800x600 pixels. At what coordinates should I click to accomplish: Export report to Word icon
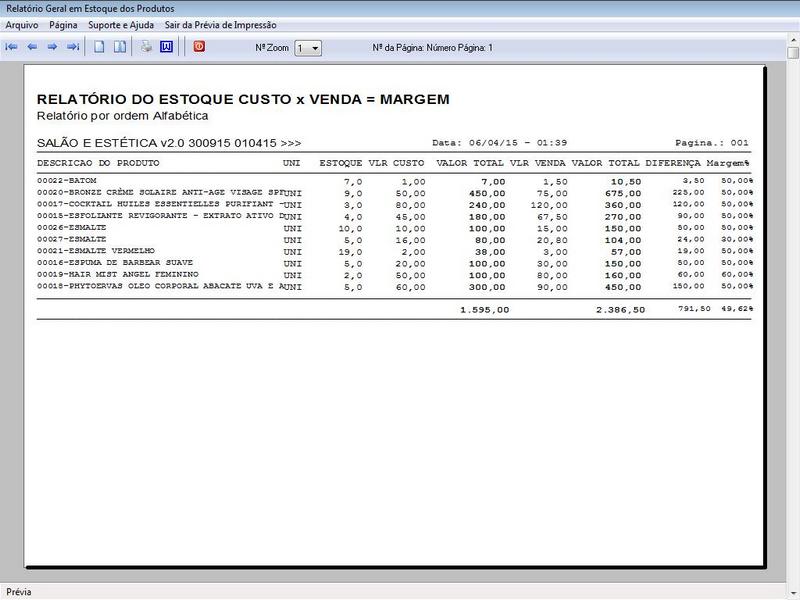[166, 47]
